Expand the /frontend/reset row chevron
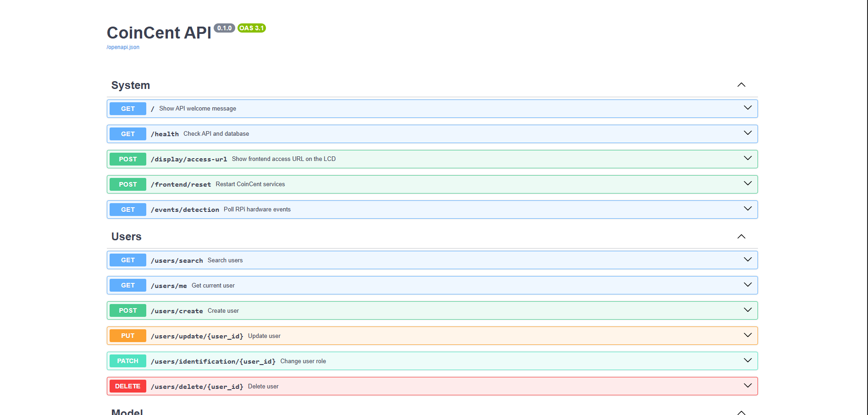This screenshot has height=415, width=868. (748, 183)
